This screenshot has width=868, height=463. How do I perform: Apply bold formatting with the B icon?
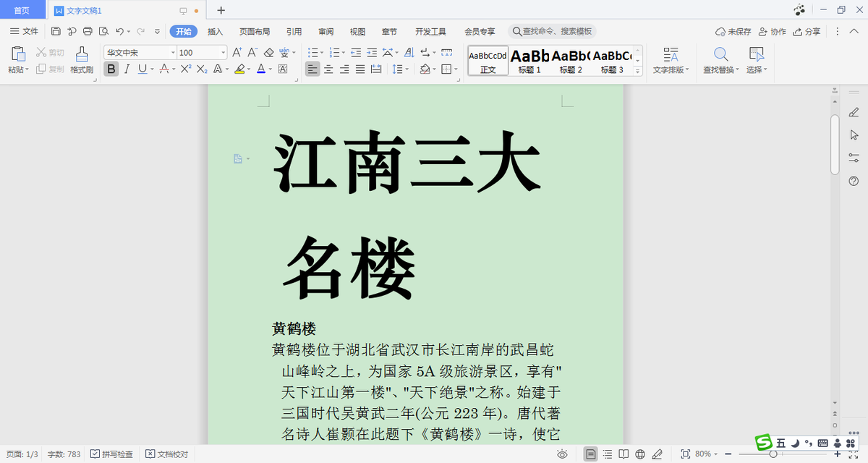(111, 69)
